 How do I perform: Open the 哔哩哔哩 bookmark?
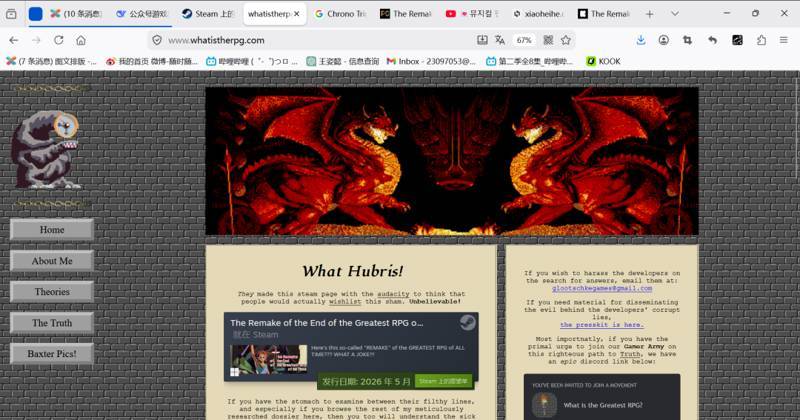[x=252, y=61]
